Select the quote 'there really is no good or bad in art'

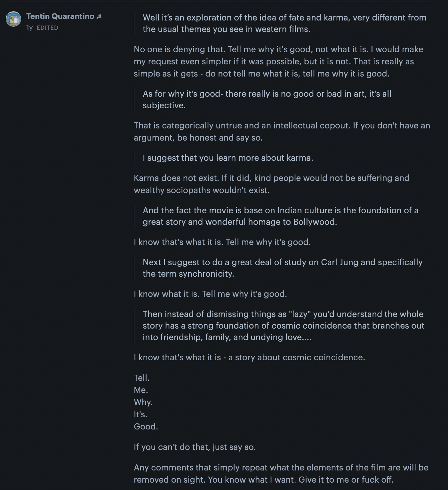pyautogui.click(x=267, y=100)
